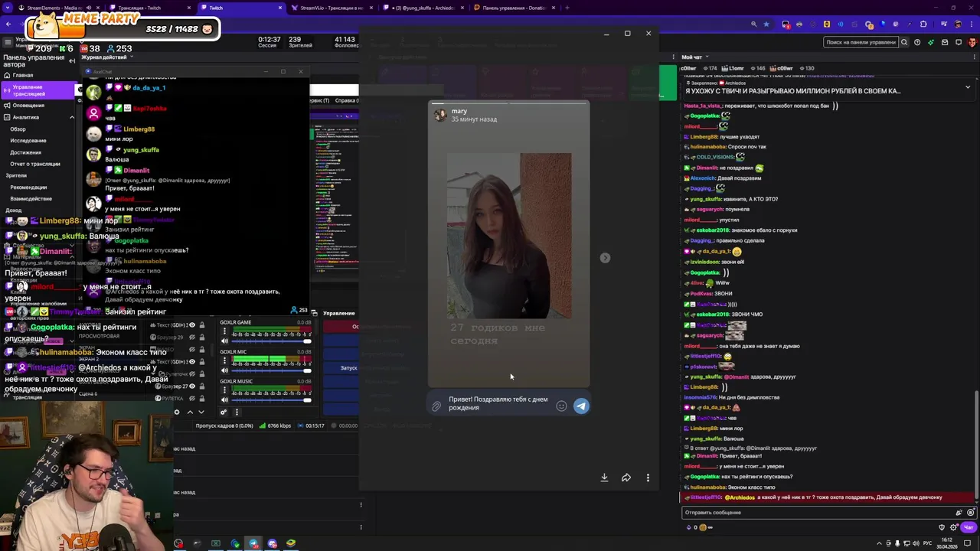Open mary's profile avatar in story
The height and width of the screenshot is (551, 980).
(x=440, y=115)
